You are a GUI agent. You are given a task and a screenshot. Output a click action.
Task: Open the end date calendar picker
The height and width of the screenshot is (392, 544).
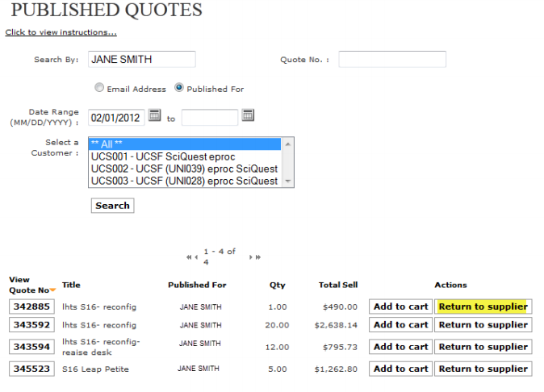[x=248, y=115]
